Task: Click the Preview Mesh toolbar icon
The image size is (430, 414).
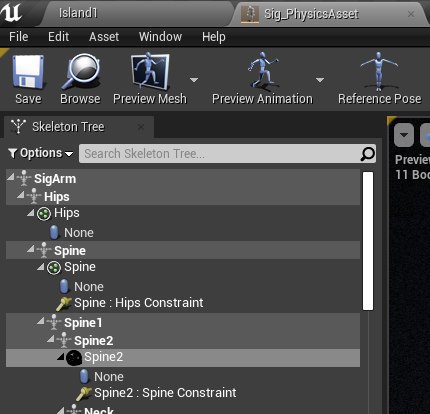Action: [150, 72]
